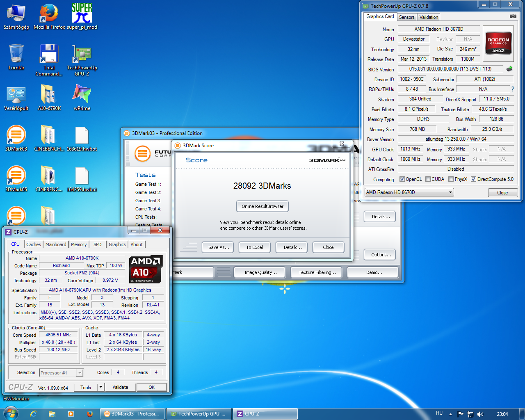Click the Radeon Graphics logo in GPU-Z
This screenshot has height=420, width=525.
(x=498, y=43)
